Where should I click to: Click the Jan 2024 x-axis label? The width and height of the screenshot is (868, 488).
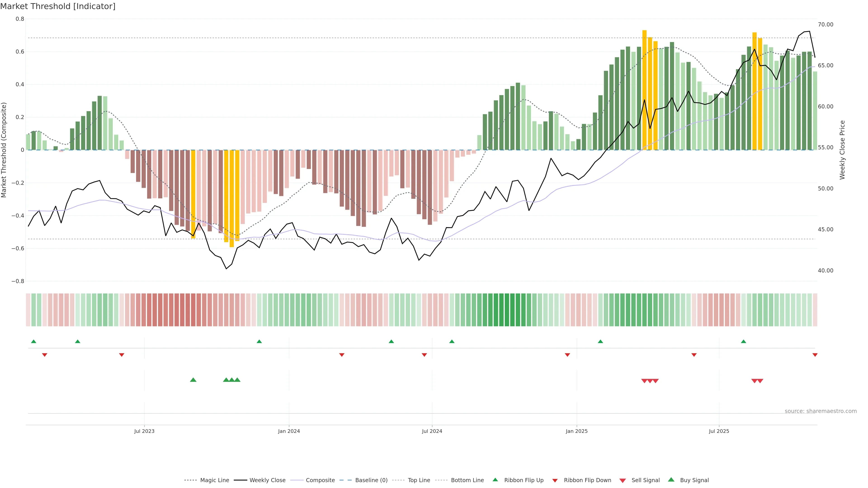point(289,431)
